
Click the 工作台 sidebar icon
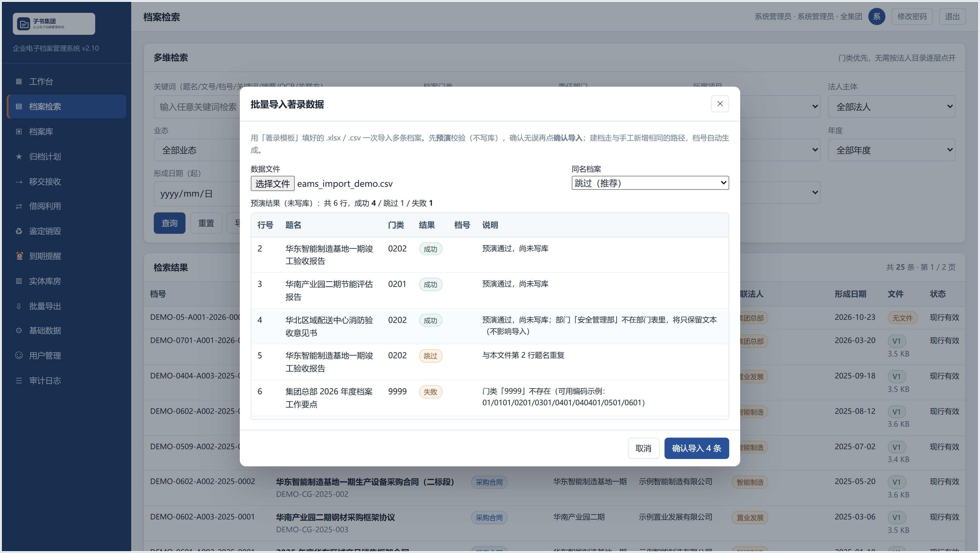(19, 81)
